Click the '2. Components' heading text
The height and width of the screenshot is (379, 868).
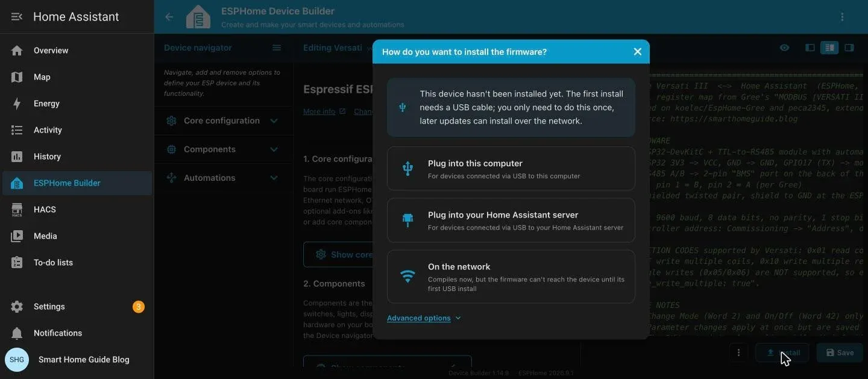tap(334, 284)
